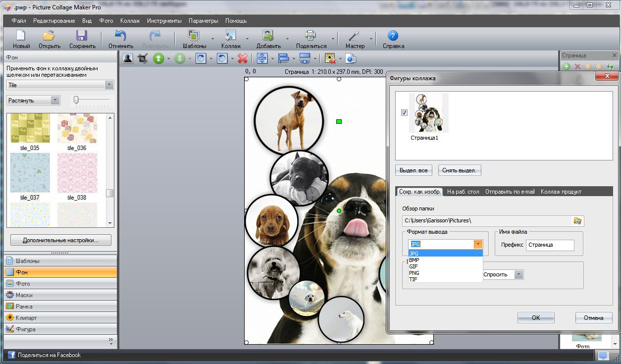The image size is (621, 364).
Task: Click the background scale slider handle
Action: coord(76,100)
